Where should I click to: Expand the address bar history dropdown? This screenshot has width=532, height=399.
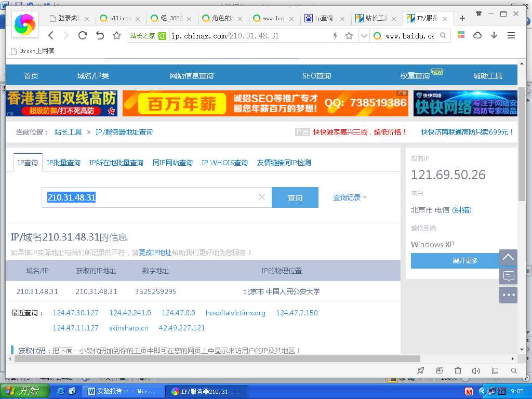click(x=364, y=36)
